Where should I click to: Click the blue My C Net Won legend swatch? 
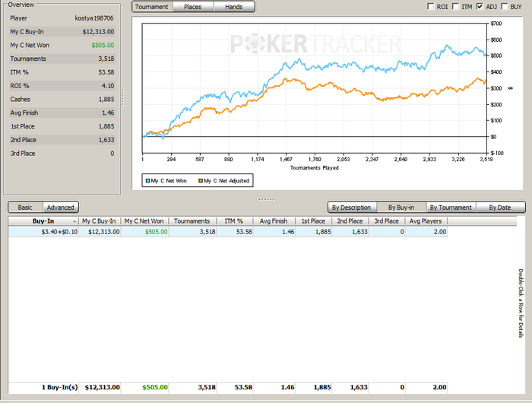(148, 181)
